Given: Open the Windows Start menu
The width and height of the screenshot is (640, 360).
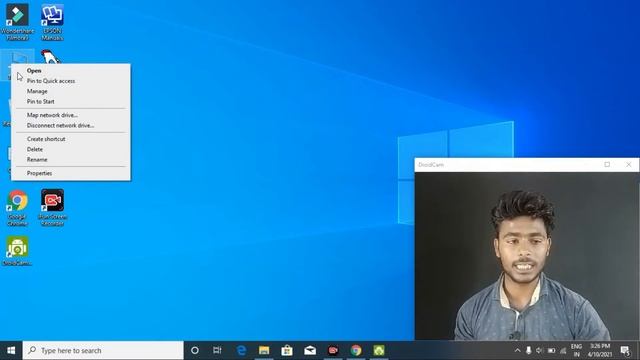Looking at the screenshot, I should coord(11,350).
